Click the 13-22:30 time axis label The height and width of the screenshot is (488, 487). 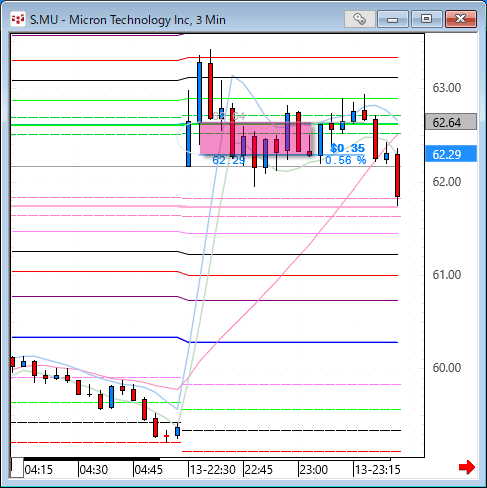(x=213, y=470)
